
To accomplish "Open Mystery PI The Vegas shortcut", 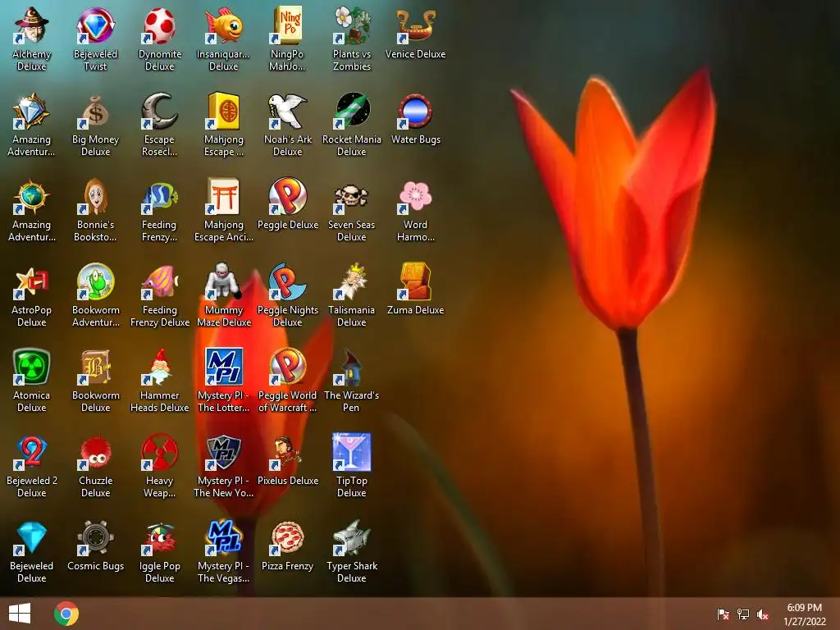I will (223, 537).
